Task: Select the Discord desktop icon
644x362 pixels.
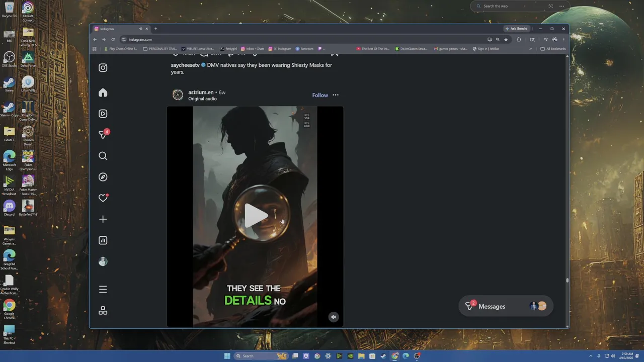Action: pyautogui.click(x=9, y=208)
